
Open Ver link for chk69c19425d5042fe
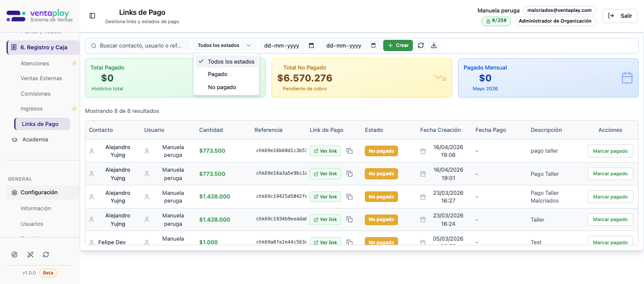tap(326, 197)
